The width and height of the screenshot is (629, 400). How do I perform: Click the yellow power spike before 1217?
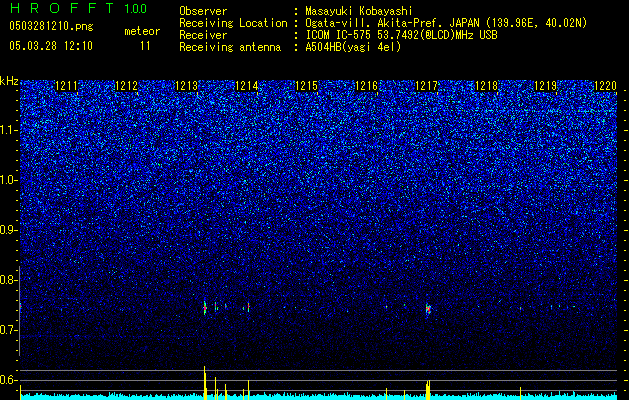[x=428, y=390]
